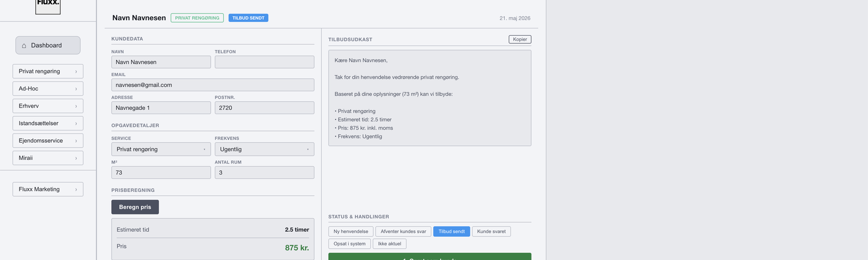Set status to Ny henvendelse
The width and height of the screenshot is (868, 260).
350,231
